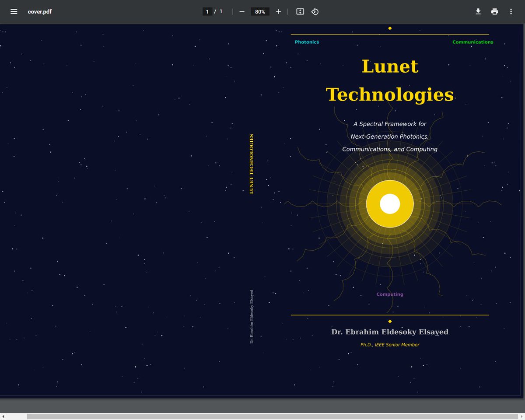This screenshot has width=525, height=420.
Task: Click the purple 'Computing' label
Action: (x=390, y=294)
